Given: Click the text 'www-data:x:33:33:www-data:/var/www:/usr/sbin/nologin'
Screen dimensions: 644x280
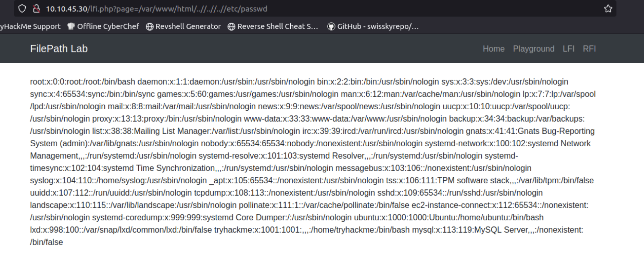Looking at the screenshot, I should tap(345, 119).
